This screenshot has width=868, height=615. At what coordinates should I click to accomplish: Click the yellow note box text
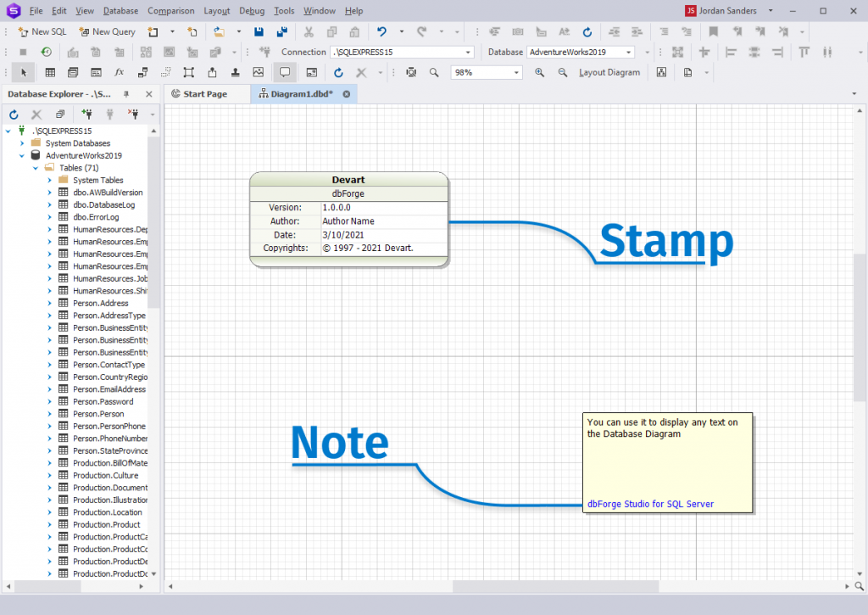662,428
